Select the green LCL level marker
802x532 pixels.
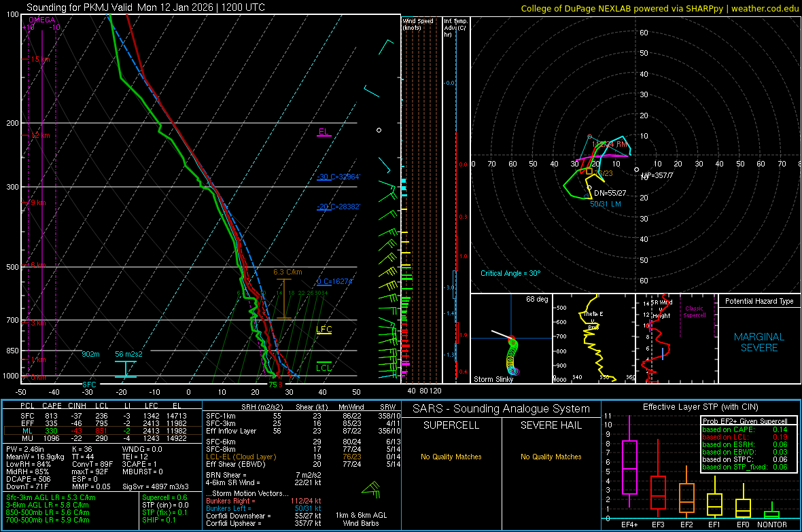click(324, 368)
